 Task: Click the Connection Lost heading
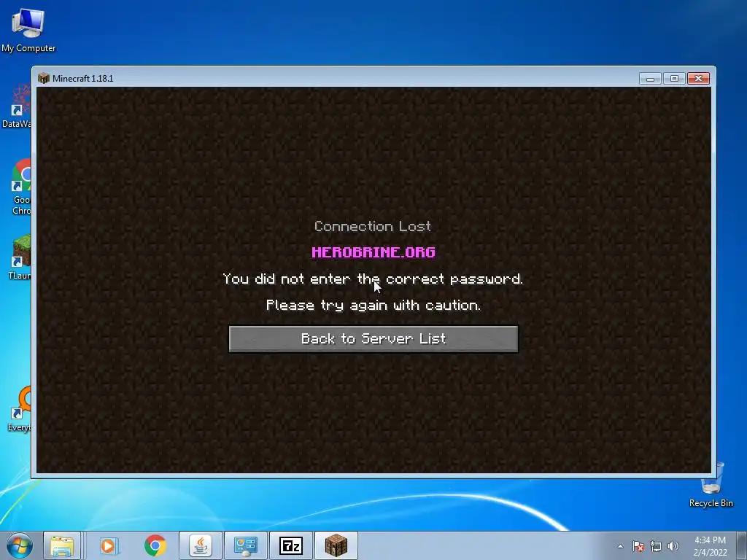pos(373,226)
